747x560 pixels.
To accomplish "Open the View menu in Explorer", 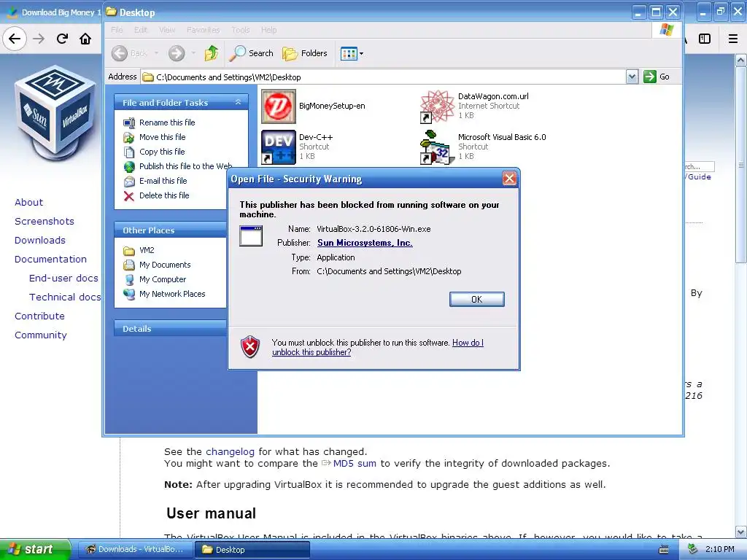I will point(167,29).
